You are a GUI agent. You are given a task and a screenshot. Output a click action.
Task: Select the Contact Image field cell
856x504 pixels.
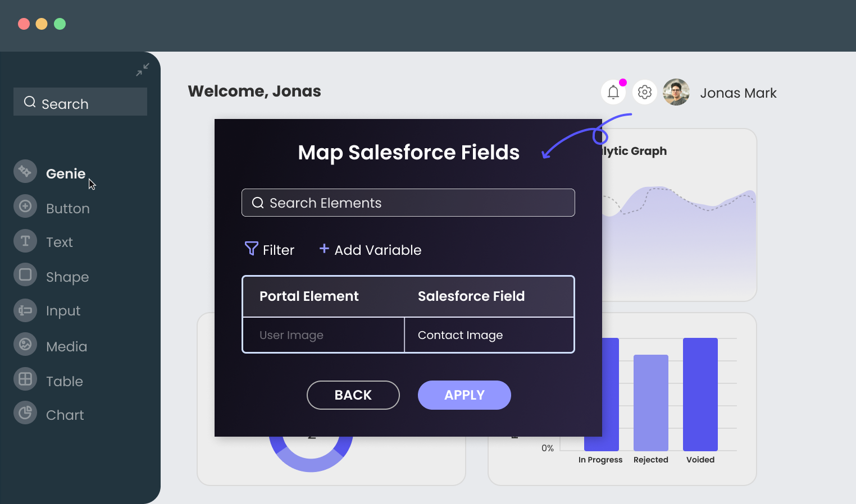[489, 335]
